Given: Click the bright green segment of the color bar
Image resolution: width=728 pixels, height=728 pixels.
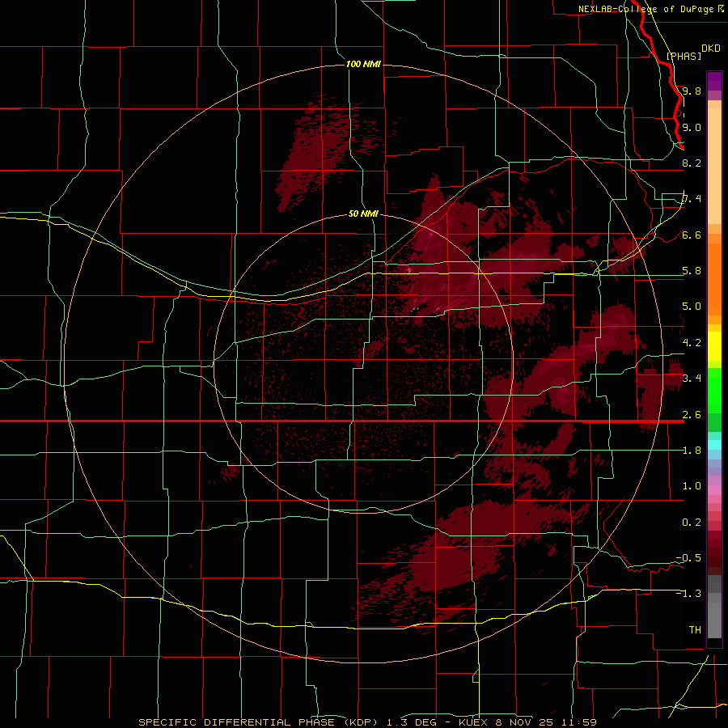Looking at the screenshot, I should [x=714, y=390].
